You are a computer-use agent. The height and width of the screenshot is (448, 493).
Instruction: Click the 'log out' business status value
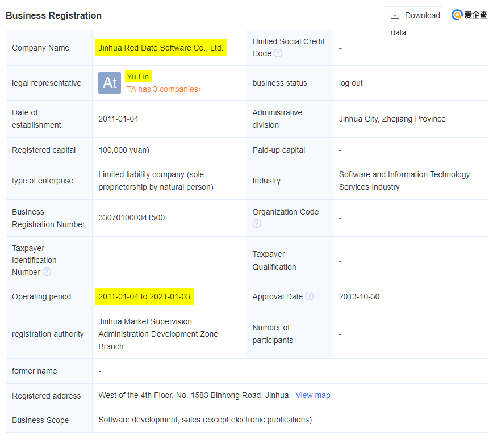[x=350, y=83]
